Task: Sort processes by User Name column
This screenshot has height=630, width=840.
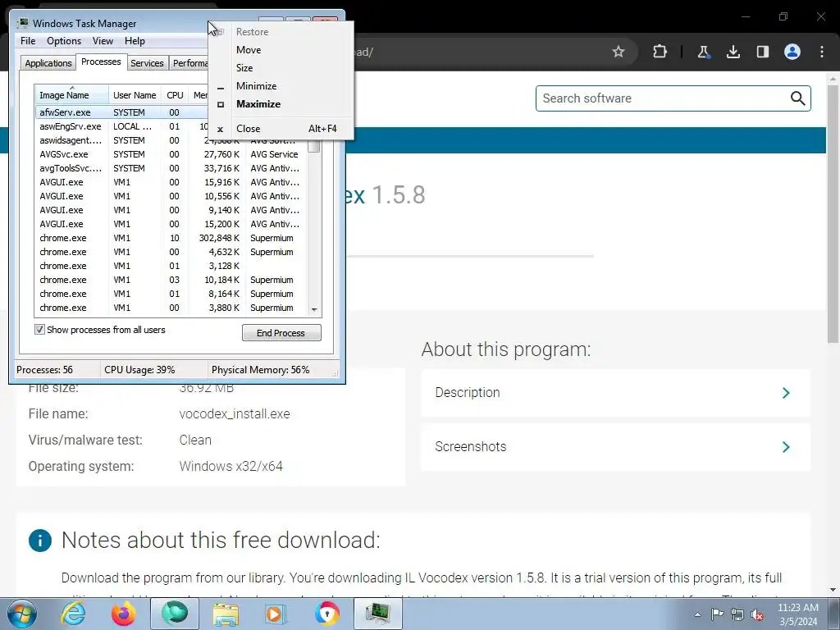Action: [x=135, y=95]
